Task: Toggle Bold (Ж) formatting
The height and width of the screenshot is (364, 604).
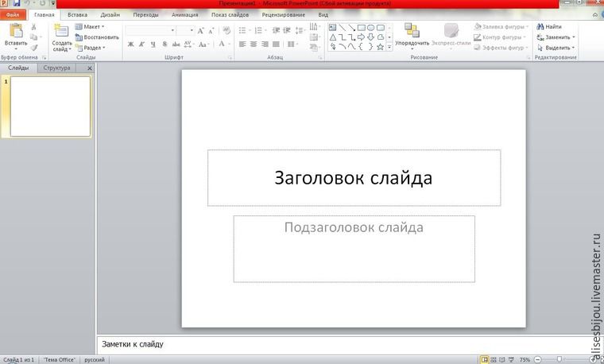Action: [x=130, y=45]
